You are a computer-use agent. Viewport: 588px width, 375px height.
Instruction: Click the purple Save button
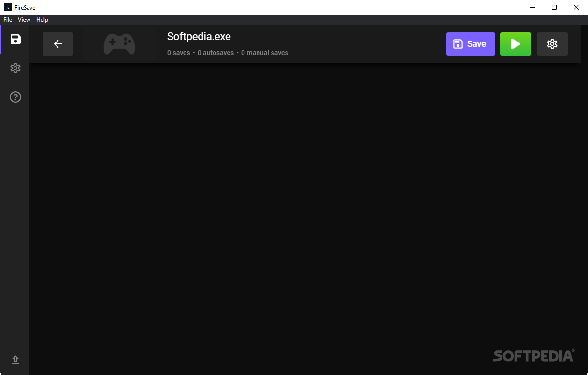(x=471, y=44)
